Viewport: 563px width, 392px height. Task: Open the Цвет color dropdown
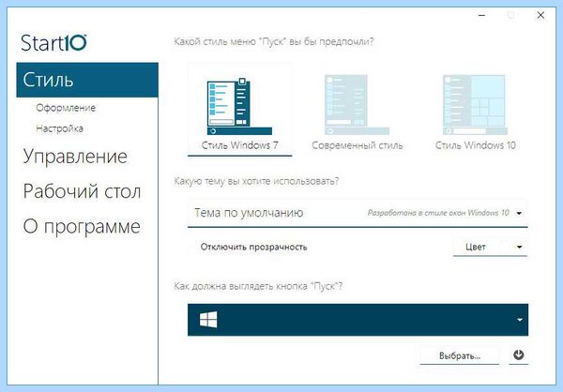(x=490, y=247)
